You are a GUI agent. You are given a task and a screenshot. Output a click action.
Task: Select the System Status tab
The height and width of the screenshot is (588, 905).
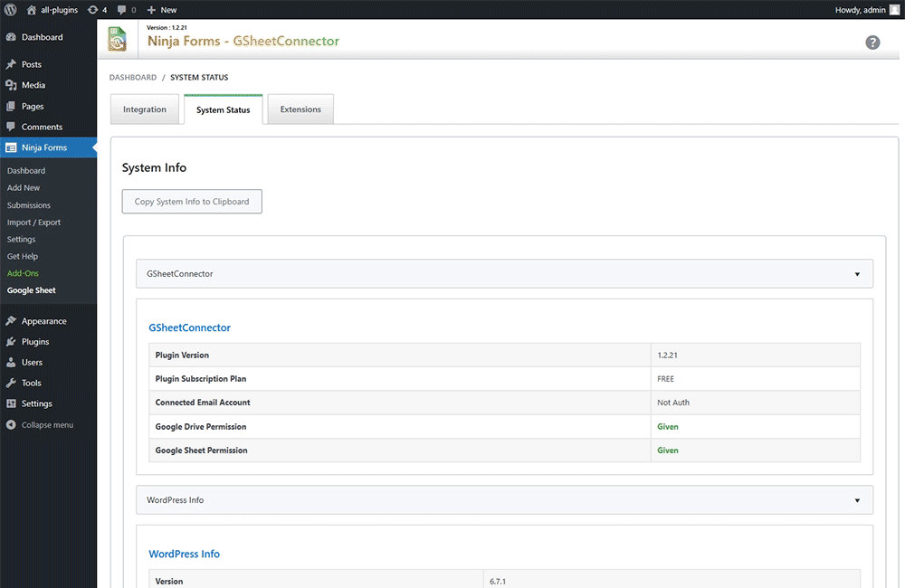point(224,109)
